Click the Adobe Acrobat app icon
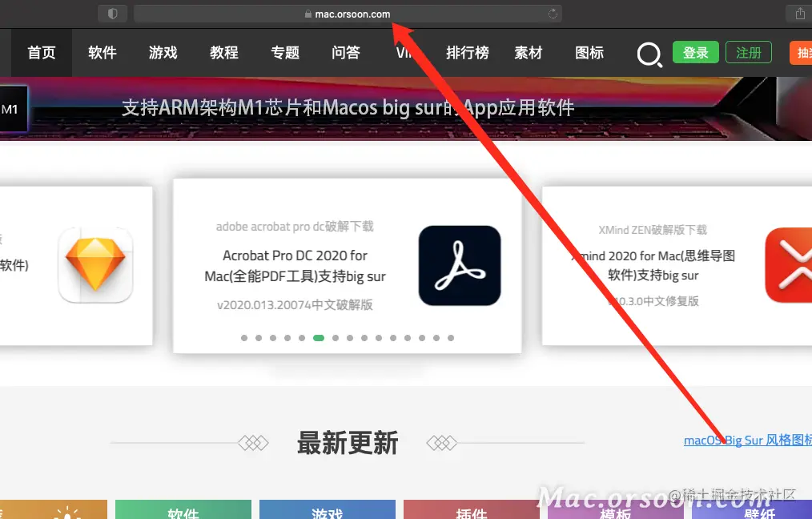The width and height of the screenshot is (812, 519). coord(460,265)
